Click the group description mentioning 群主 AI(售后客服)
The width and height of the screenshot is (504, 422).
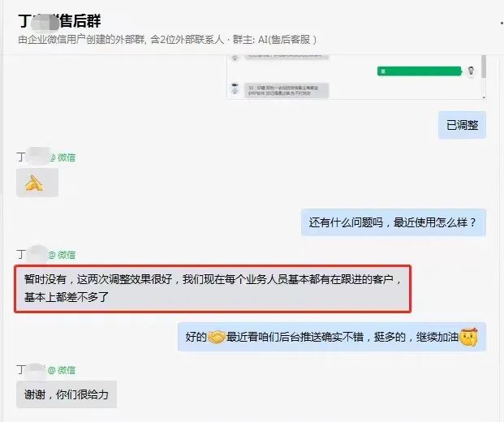[167, 40]
